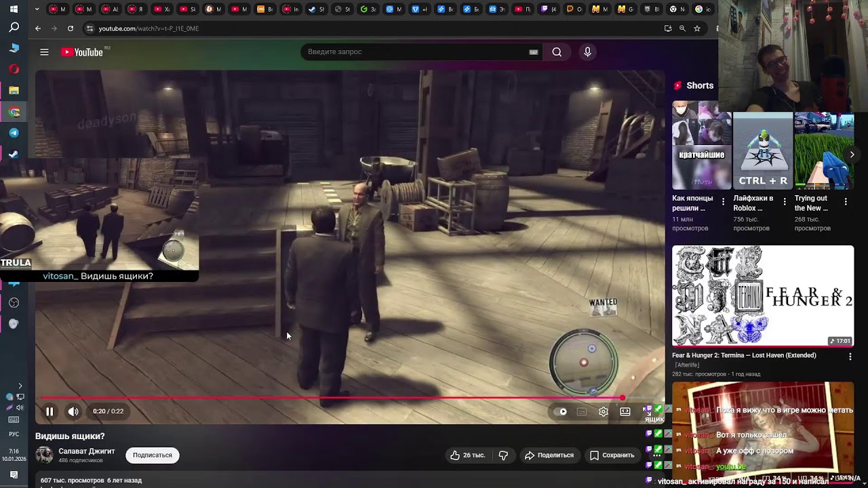Image resolution: width=868 pixels, height=488 pixels.
Task: Switch to the Twitch browser tab
Action: pyautogui.click(x=549, y=9)
